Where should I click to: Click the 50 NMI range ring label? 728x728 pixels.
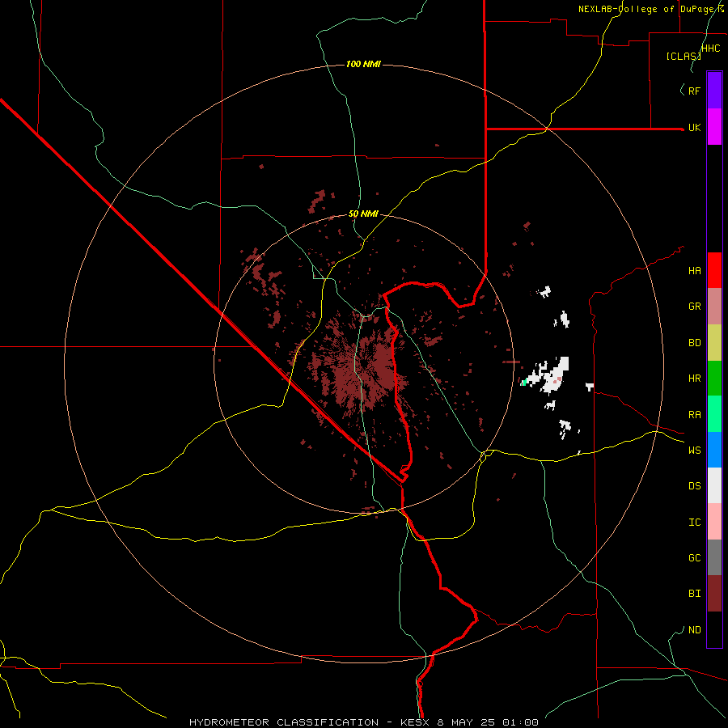pos(363,214)
